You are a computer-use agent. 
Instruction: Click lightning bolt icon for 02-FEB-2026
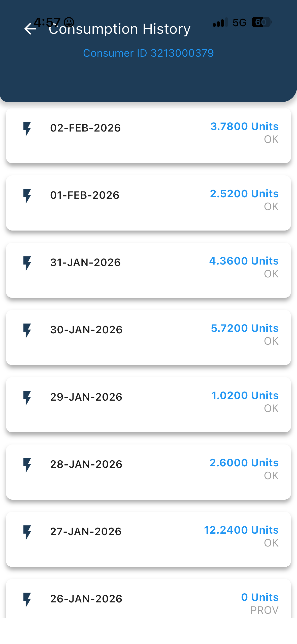pyautogui.click(x=27, y=129)
